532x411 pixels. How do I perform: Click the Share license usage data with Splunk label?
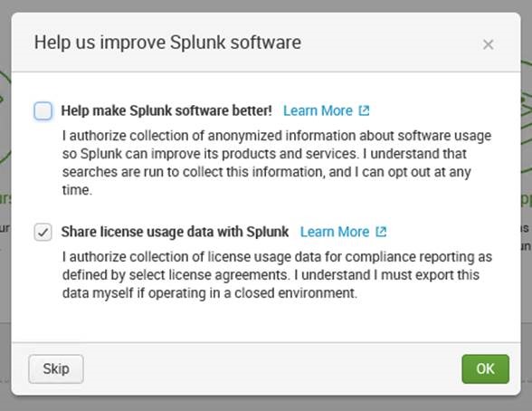point(175,232)
